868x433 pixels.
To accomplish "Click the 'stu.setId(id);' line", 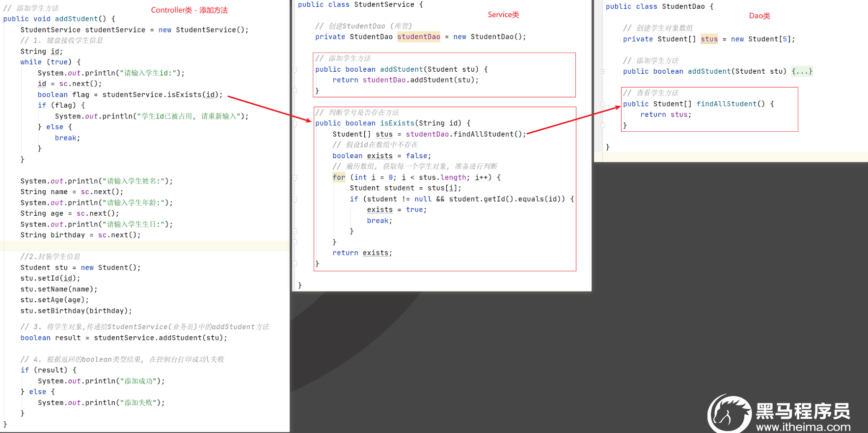I will 51,279.
